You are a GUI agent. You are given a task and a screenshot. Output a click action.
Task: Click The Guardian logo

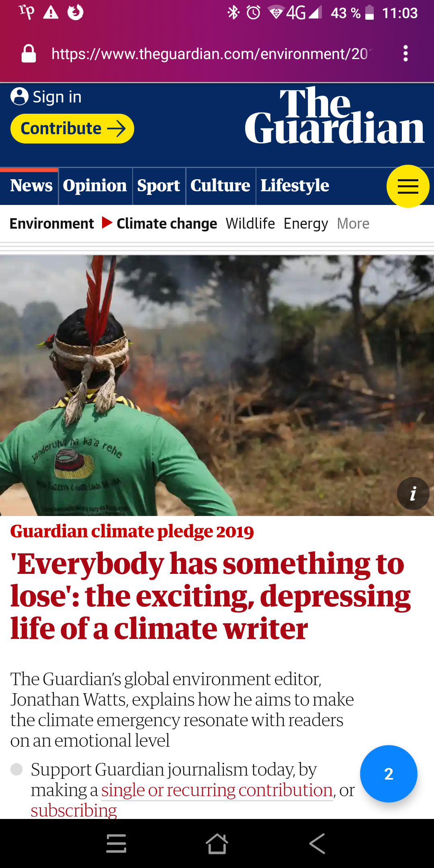(334, 117)
